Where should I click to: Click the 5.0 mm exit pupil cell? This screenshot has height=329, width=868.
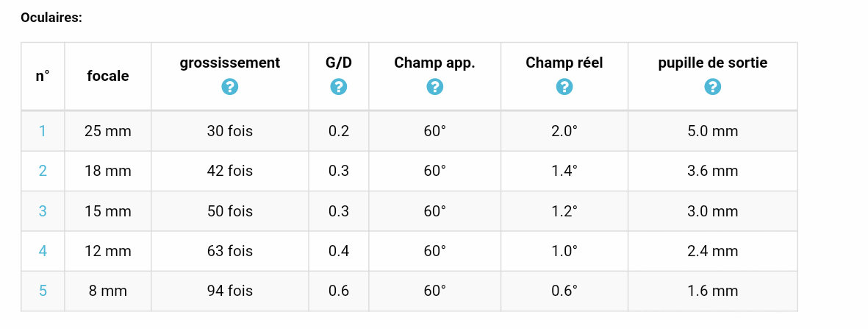pos(712,131)
